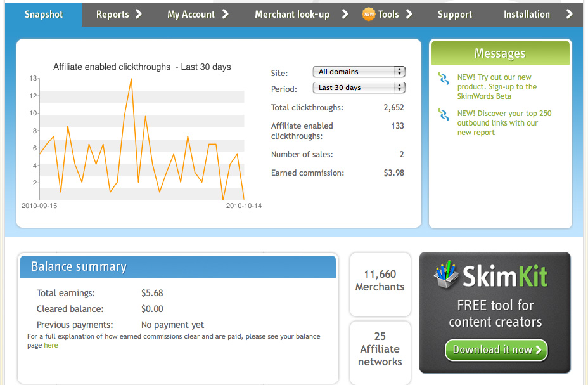Open the Period dropdown showing Last 30 days
This screenshot has width=588, height=385.
click(x=359, y=88)
